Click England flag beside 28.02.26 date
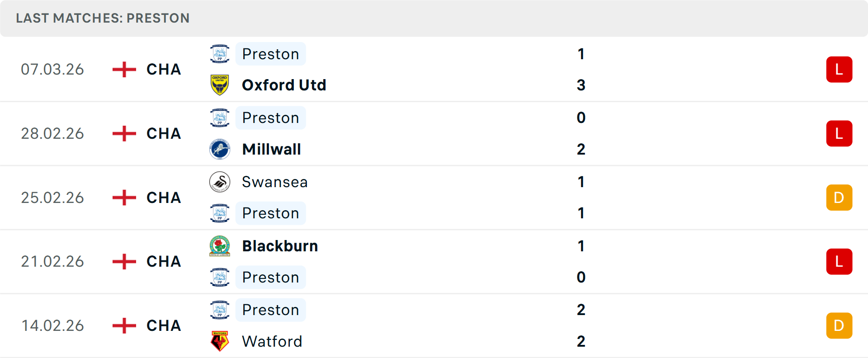The height and width of the screenshot is (358, 868). point(124,134)
